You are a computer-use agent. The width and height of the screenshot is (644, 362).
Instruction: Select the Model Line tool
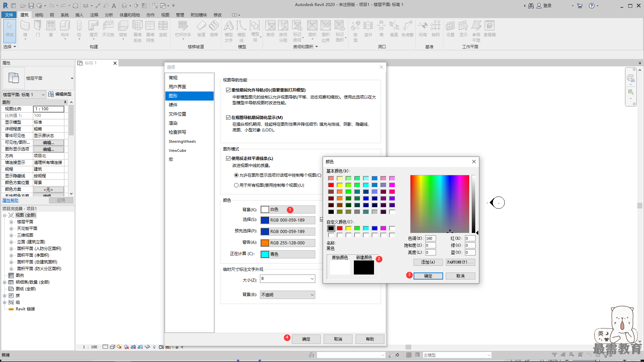(x=241, y=31)
